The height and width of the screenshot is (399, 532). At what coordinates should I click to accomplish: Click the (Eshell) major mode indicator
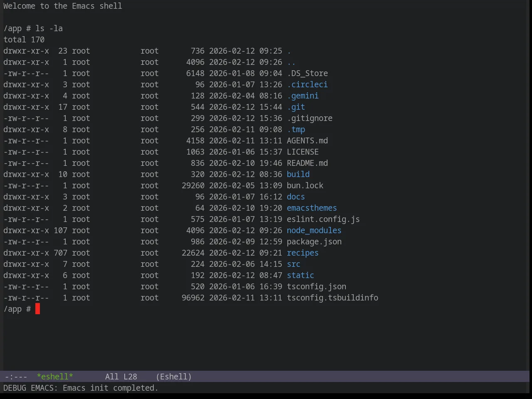[174, 377]
